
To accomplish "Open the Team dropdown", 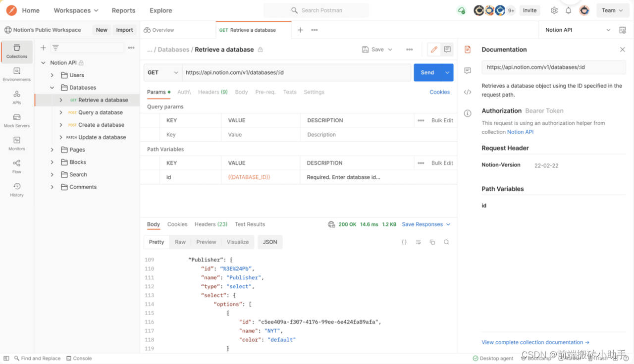I will pyautogui.click(x=613, y=10).
